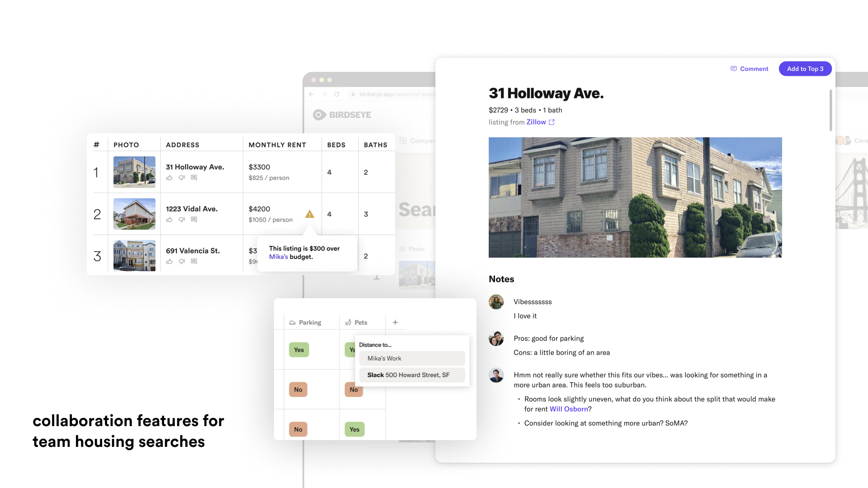Click the Pets column header
This screenshot has width=868, height=488.
356,323
